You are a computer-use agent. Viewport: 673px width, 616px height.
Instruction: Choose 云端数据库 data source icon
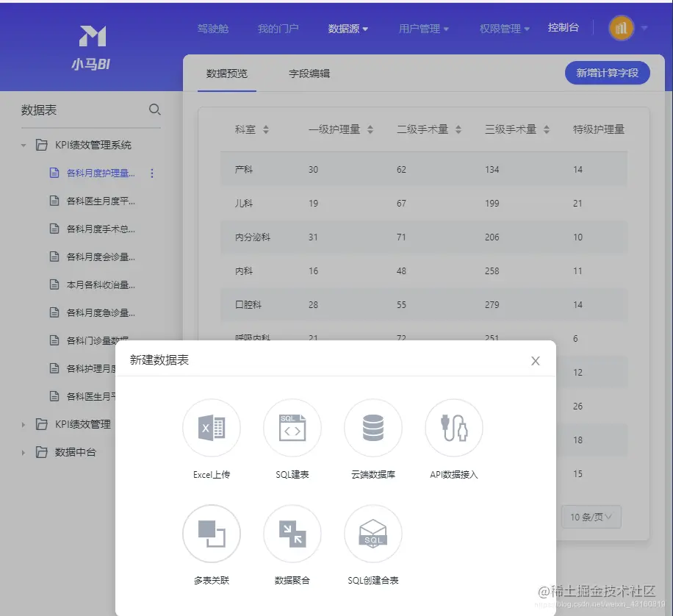tap(373, 428)
